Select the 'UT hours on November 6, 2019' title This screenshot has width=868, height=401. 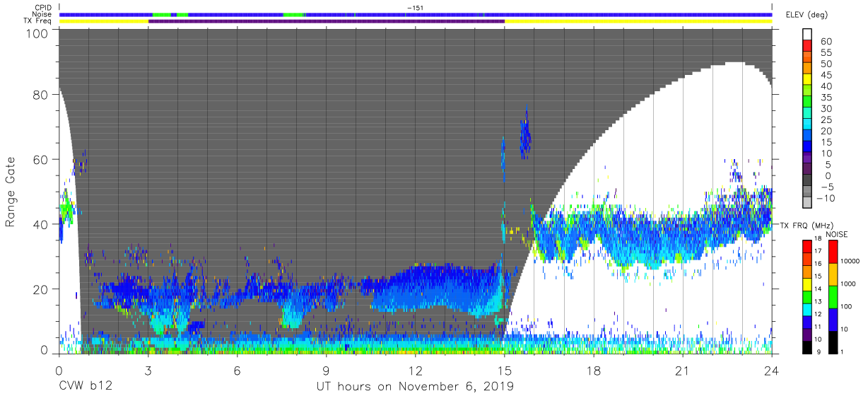coord(415,387)
